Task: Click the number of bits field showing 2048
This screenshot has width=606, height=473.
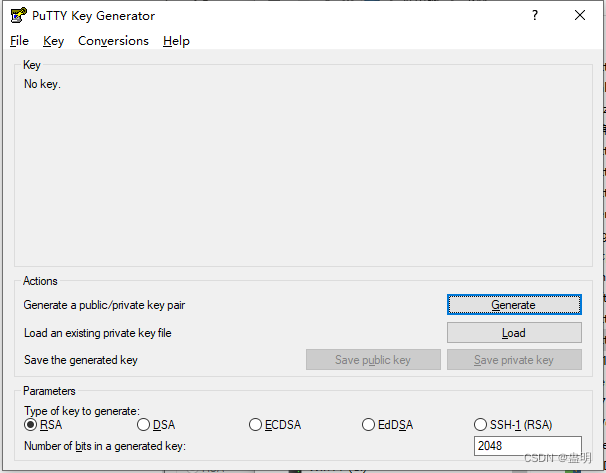Action: (x=528, y=446)
